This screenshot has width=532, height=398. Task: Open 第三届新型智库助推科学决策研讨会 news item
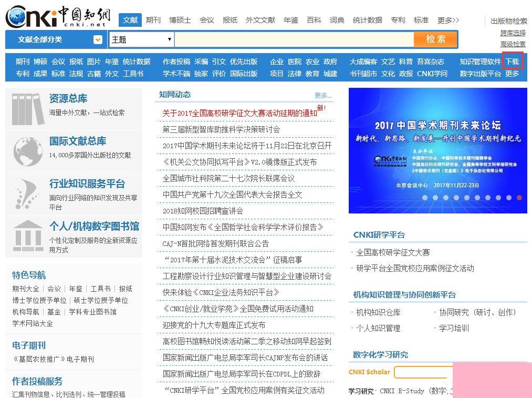pyautogui.click(x=221, y=129)
